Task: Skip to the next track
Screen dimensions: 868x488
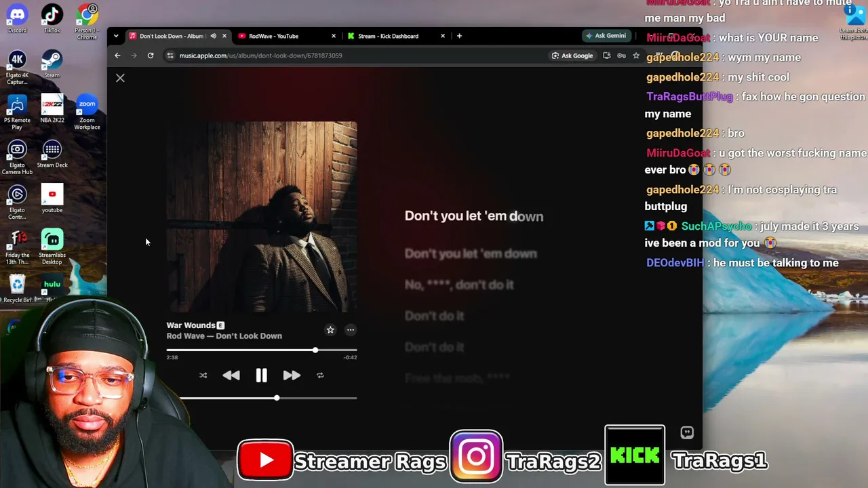Action: pyautogui.click(x=292, y=375)
